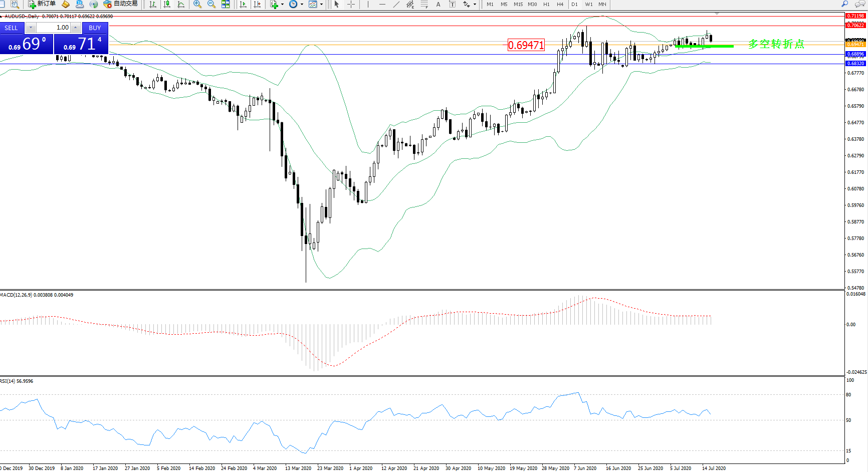Zoom in on the chart
The width and height of the screenshot is (868, 472).
click(x=197, y=4)
